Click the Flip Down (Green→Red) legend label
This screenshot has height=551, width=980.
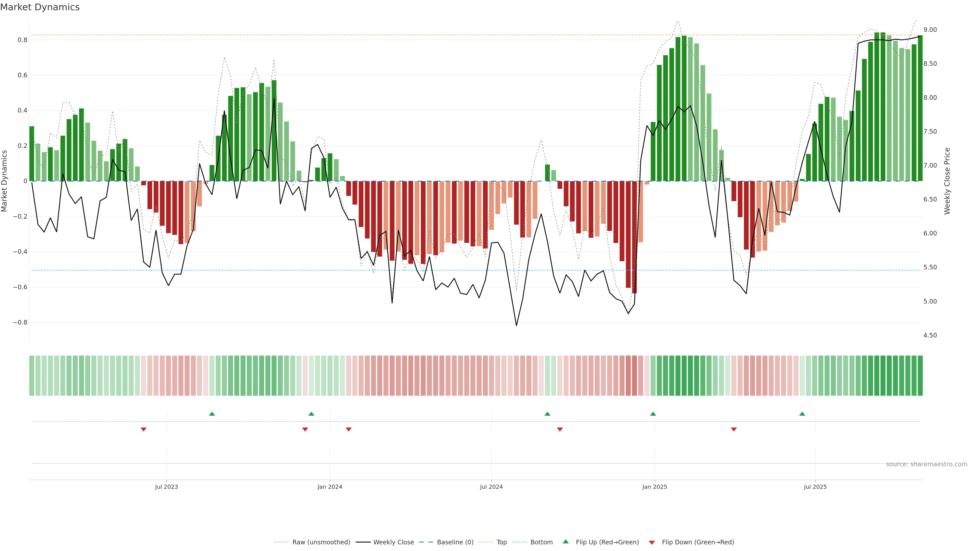pyautogui.click(x=698, y=542)
